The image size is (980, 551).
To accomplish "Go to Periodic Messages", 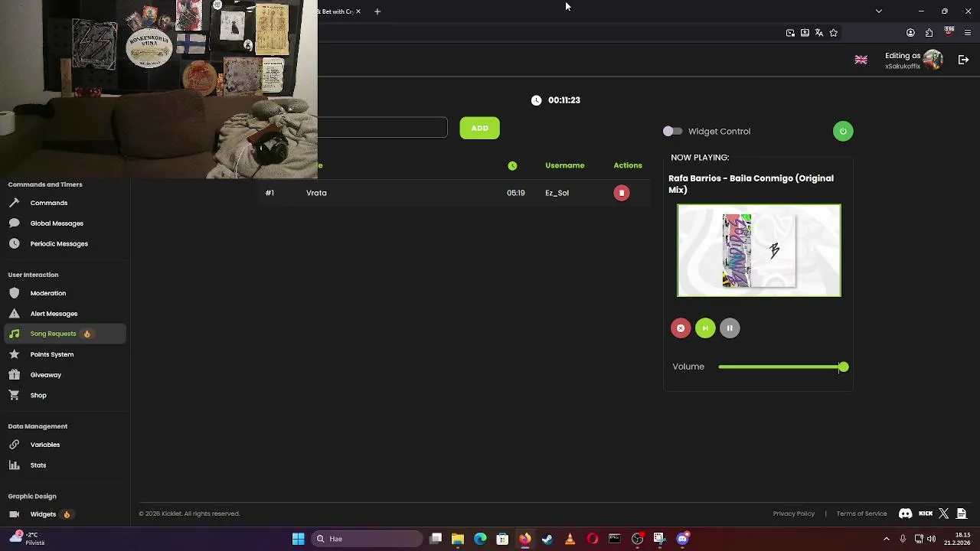I will (x=59, y=244).
